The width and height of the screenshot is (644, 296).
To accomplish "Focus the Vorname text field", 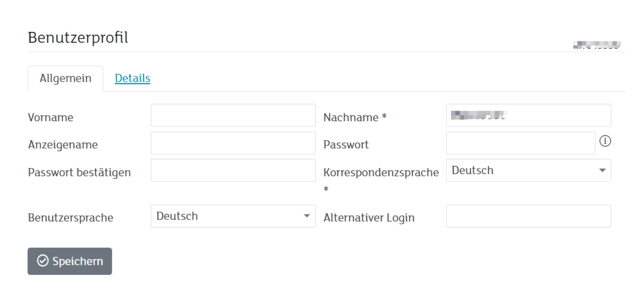I will coord(233,115).
